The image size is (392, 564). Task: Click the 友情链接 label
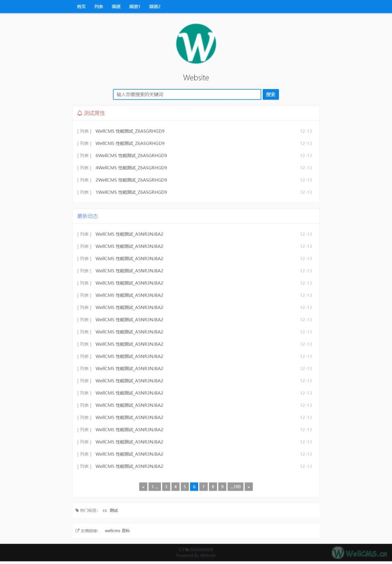pyautogui.click(x=90, y=530)
